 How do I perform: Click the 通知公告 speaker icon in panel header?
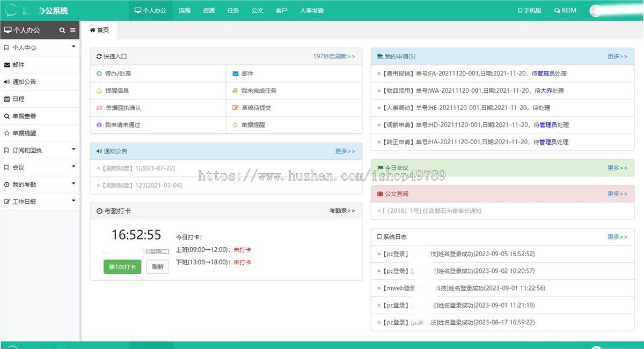click(99, 151)
